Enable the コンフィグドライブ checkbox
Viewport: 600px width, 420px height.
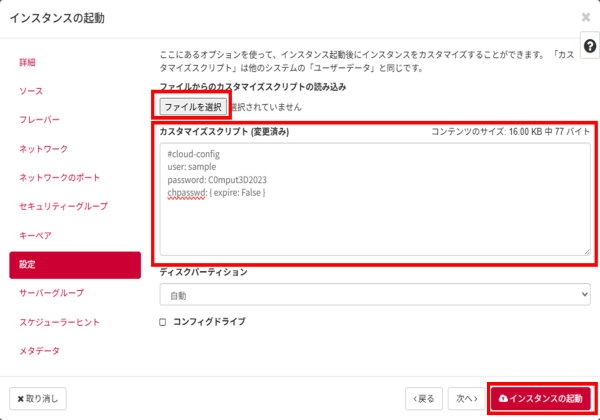pos(163,322)
